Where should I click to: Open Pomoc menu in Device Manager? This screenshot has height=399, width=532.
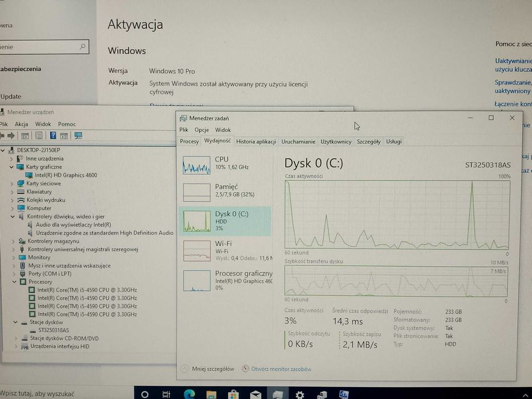67,124
